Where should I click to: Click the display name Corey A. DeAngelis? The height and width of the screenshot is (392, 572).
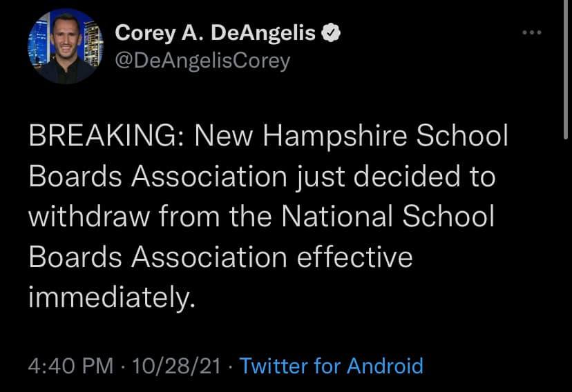coord(216,32)
